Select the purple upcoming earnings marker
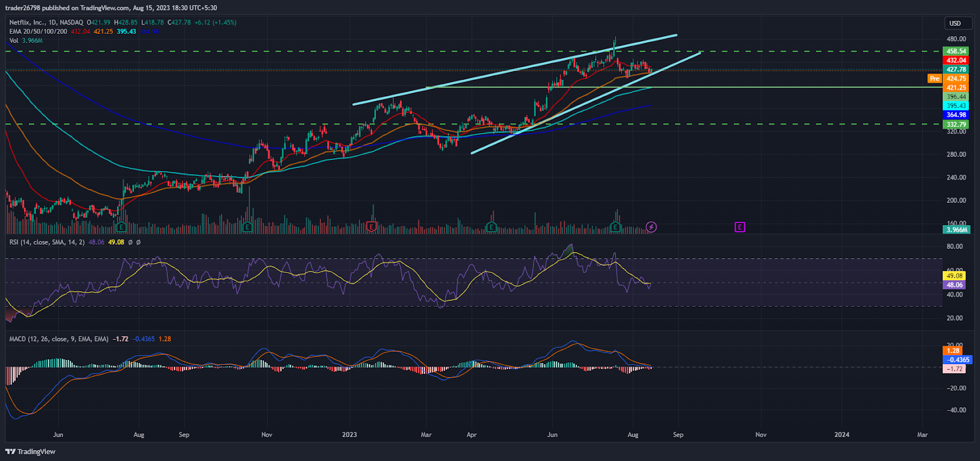980x461 pixels. pyautogui.click(x=740, y=227)
